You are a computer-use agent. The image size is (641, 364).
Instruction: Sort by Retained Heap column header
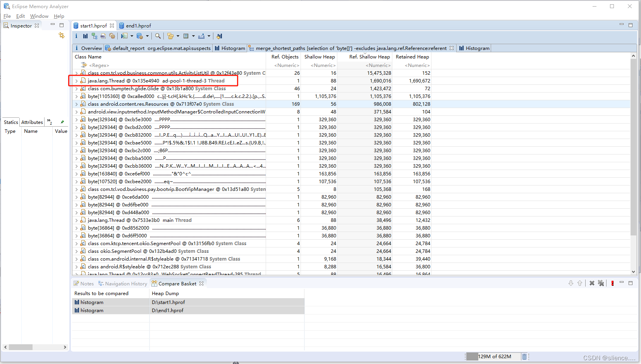412,57
